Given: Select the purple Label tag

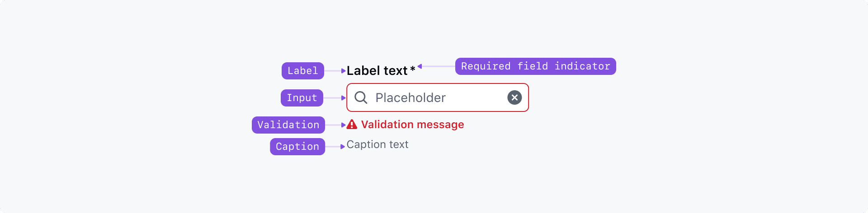Looking at the screenshot, I should (x=303, y=71).
